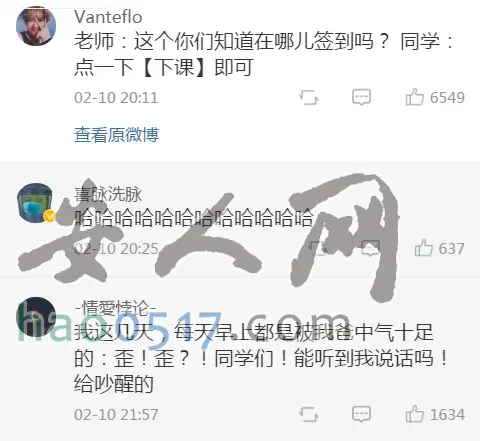The image size is (480, 441).
Task: Click the verified badge on second avatar
Action: [x=49, y=216]
